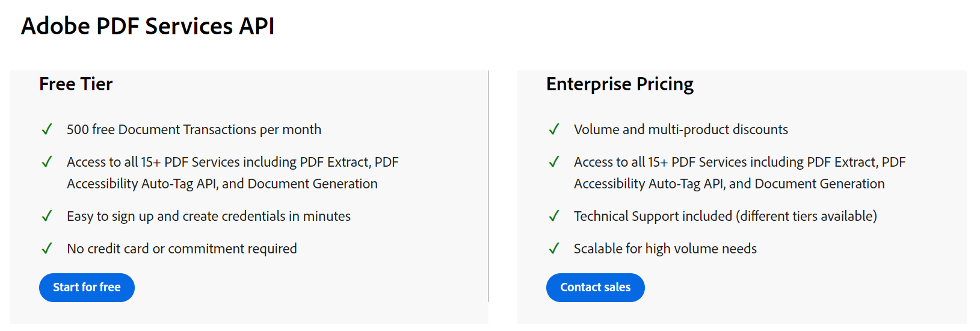Click checkmark beside 500 free Document Transactions
980x331 pixels.
coord(47,129)
